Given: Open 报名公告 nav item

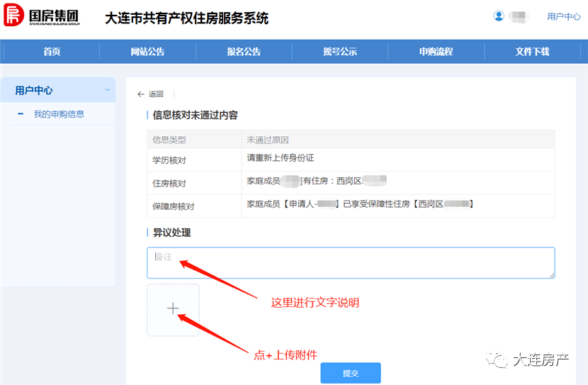Looking at the screenshot, I should 244,52.
